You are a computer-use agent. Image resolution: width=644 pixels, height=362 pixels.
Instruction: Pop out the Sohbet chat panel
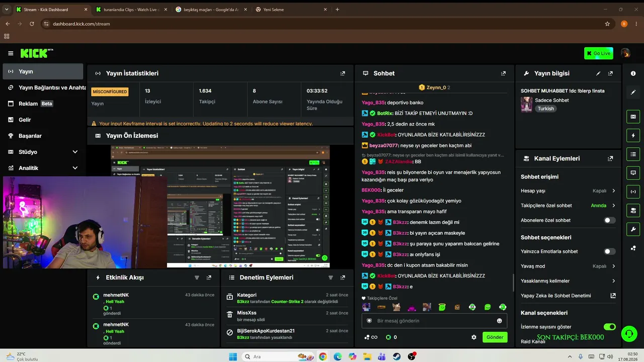tap(503, 73)
